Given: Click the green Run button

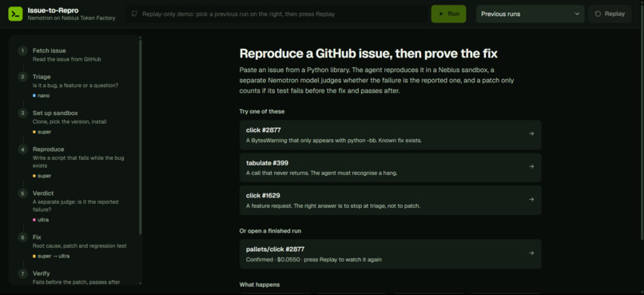Looking at the screenshot, I should point(448,14).
